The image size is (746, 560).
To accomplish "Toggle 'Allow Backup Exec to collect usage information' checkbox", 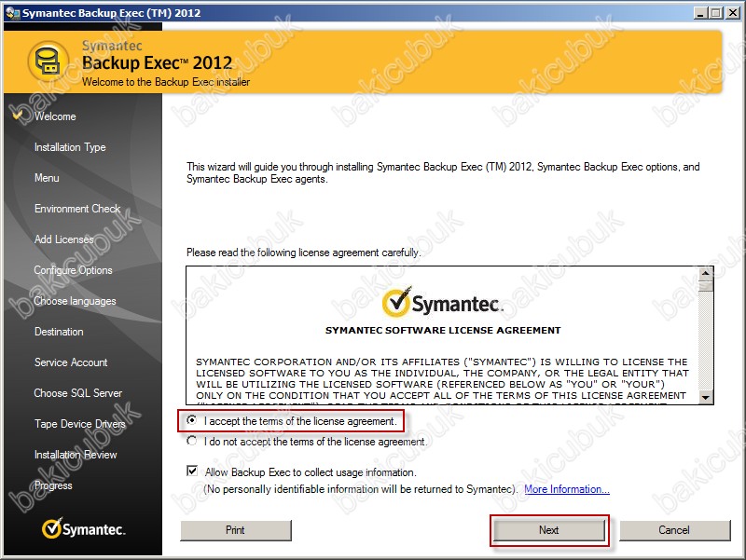I will [192, 471].
